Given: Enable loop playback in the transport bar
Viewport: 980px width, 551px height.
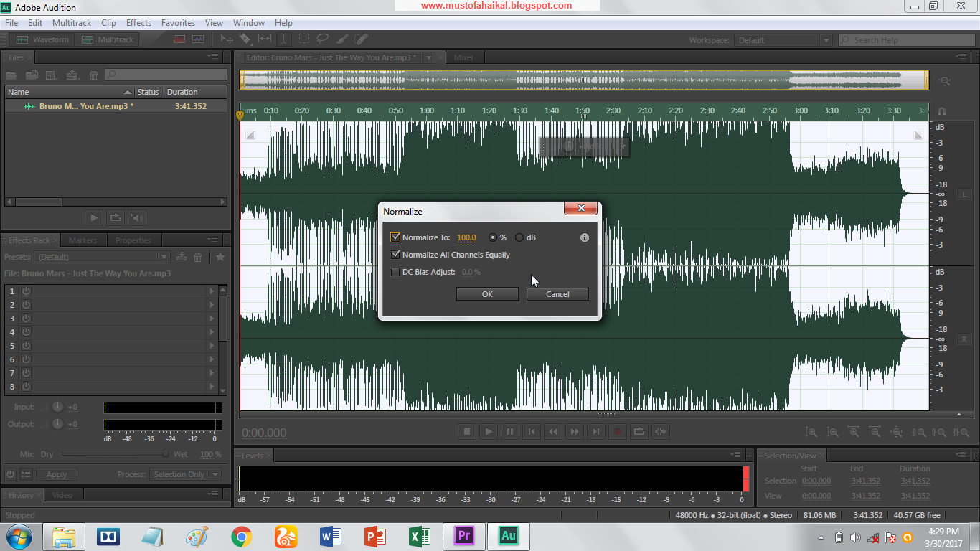Looking at the screenshot, I should point(639,431).
